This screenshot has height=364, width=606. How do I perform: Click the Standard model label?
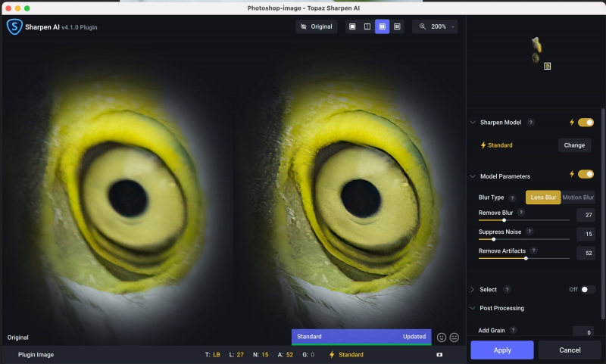point(500,145)
